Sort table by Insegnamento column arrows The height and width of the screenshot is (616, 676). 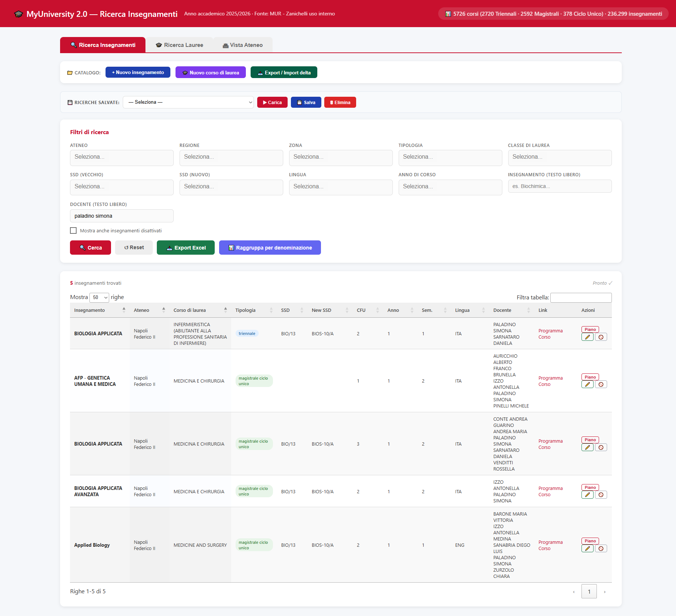pos(124,310)
